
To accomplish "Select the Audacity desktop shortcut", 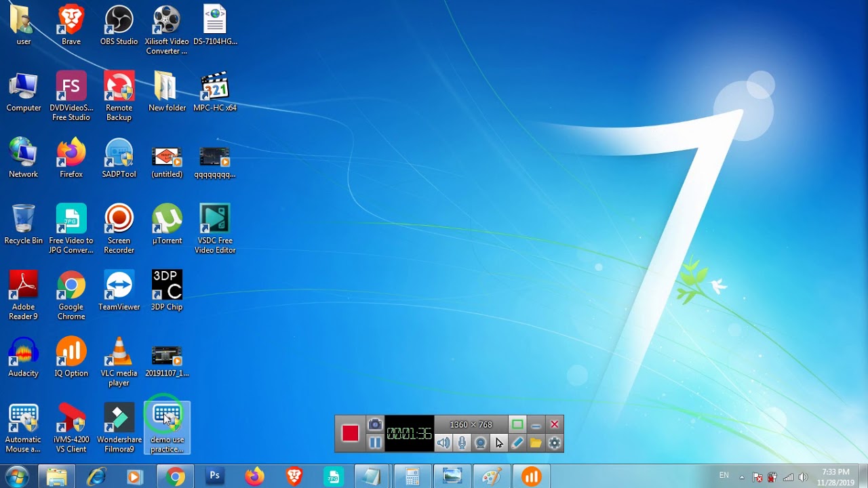I will point(23,357).
